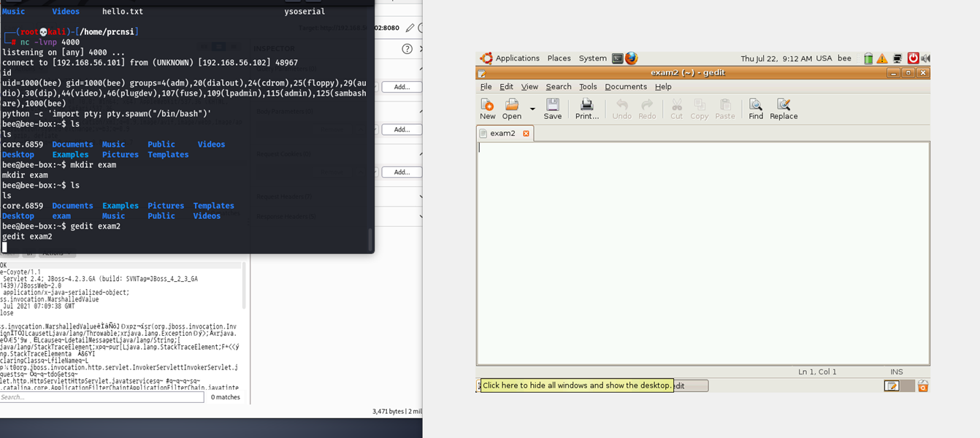Screen dimensions: 980x438
Task: Click the Redo arrow in gedit toolbar
Action: pos(647,109)
